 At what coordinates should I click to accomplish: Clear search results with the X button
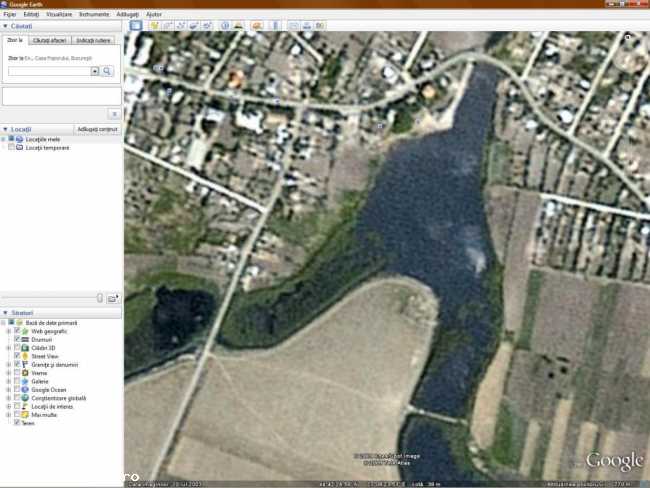(114, 114)
